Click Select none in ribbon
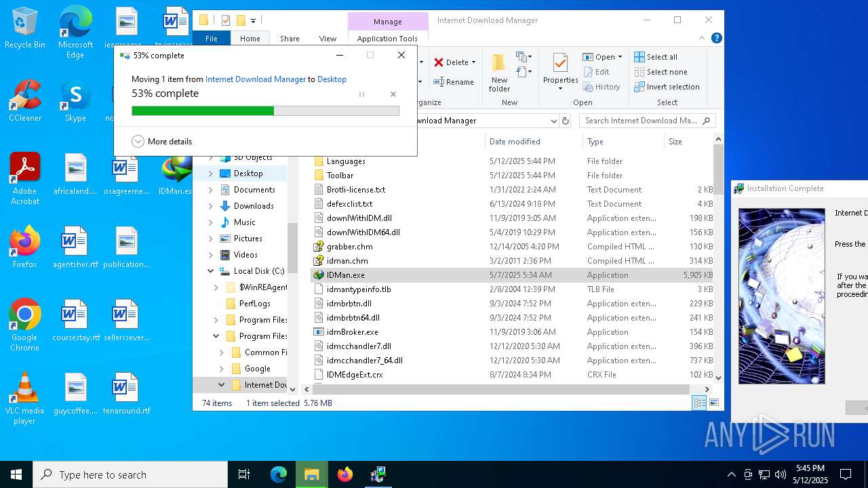 (x=660, y=72)
